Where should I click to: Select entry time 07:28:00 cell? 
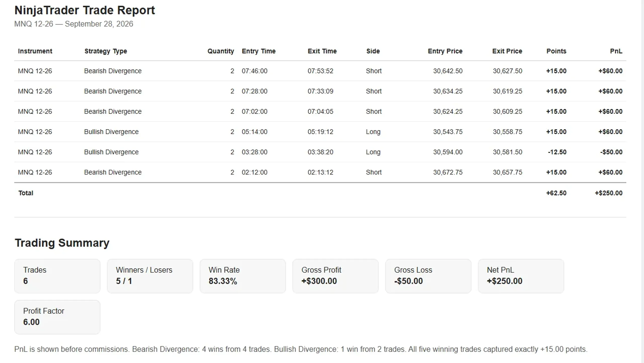point(255,91)
